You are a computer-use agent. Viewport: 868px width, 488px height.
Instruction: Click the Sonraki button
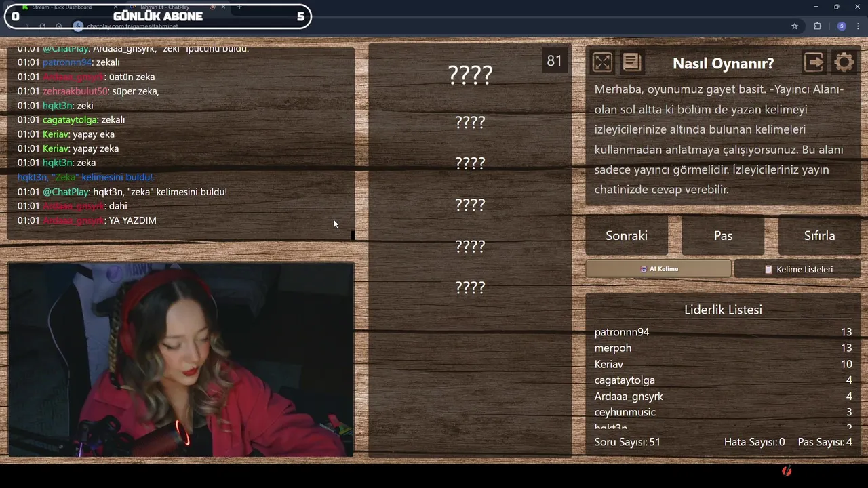627,235
